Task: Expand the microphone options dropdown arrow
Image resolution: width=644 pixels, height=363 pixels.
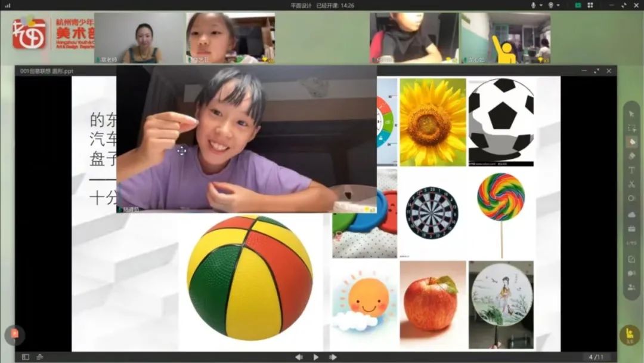Action: (x=540, y=5)
